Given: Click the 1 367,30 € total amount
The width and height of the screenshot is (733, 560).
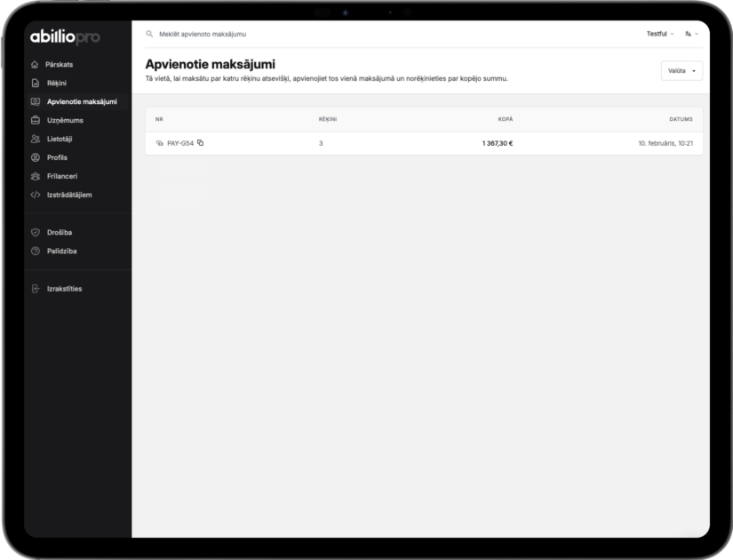Looking at the screenshot, I should [498, 143].
